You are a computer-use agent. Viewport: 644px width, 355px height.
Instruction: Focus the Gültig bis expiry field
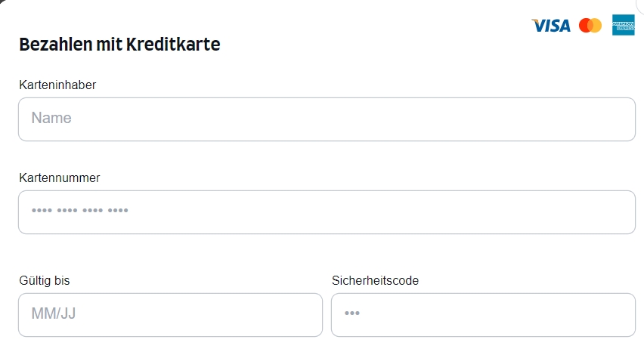click(170, 315)
